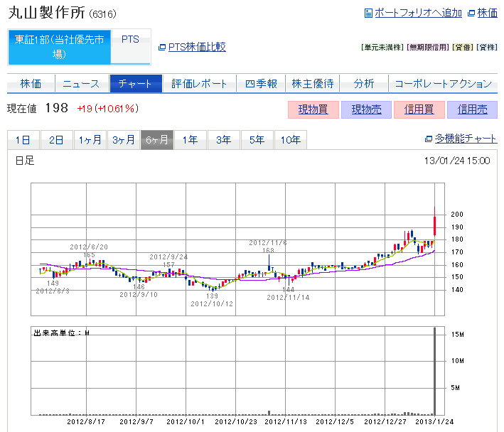Image resolution: width=504 pixels, height=432 pixels.
Task: Open the ニュース tab
Action: pyautogui.click(x=81, y=84)
